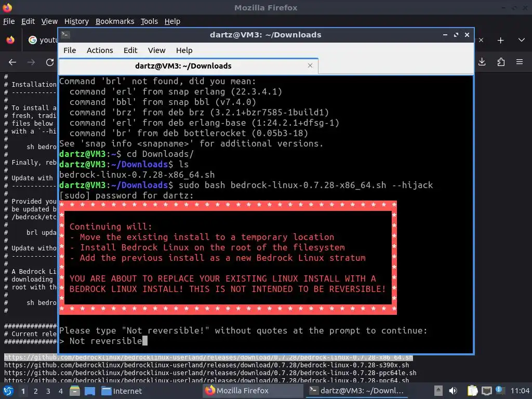532x399 pixels.
Task: Open the terminal View menu
Action: tap(156, 50)
